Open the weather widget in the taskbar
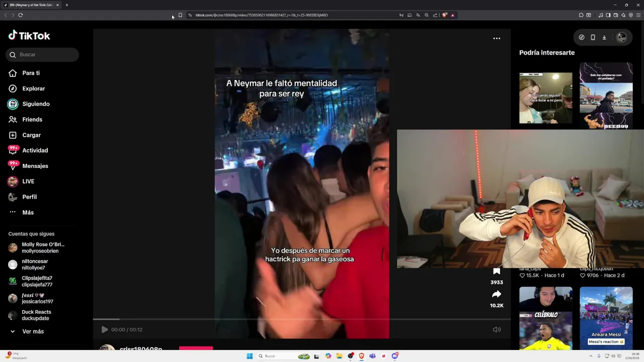The height and width of the screenshot is (362, 644). tap(16, 356)
